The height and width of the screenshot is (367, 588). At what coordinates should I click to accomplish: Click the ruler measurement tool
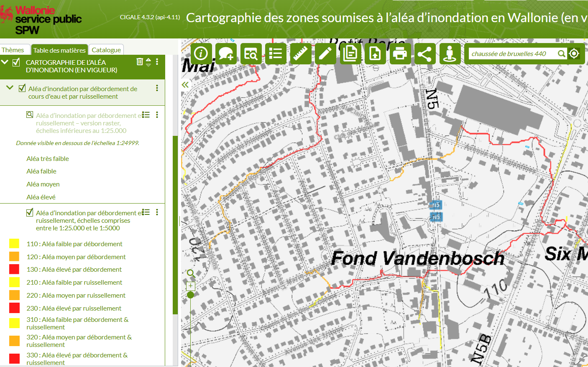click(300, 54)
